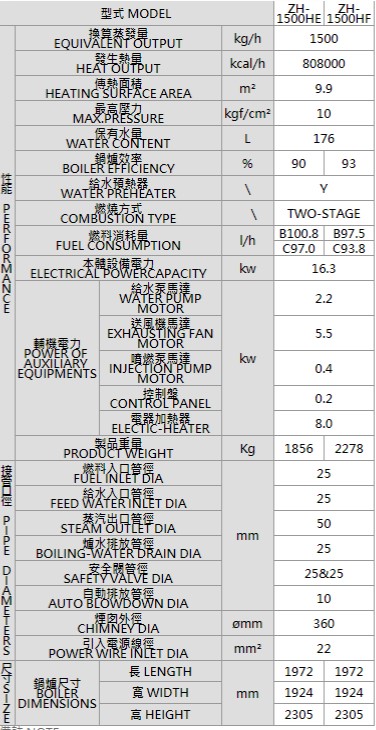The width and height of the screenshot is (376, 730).
Task: Click the STEAM OUTLET DIA label
Action: tap(118, 524)
